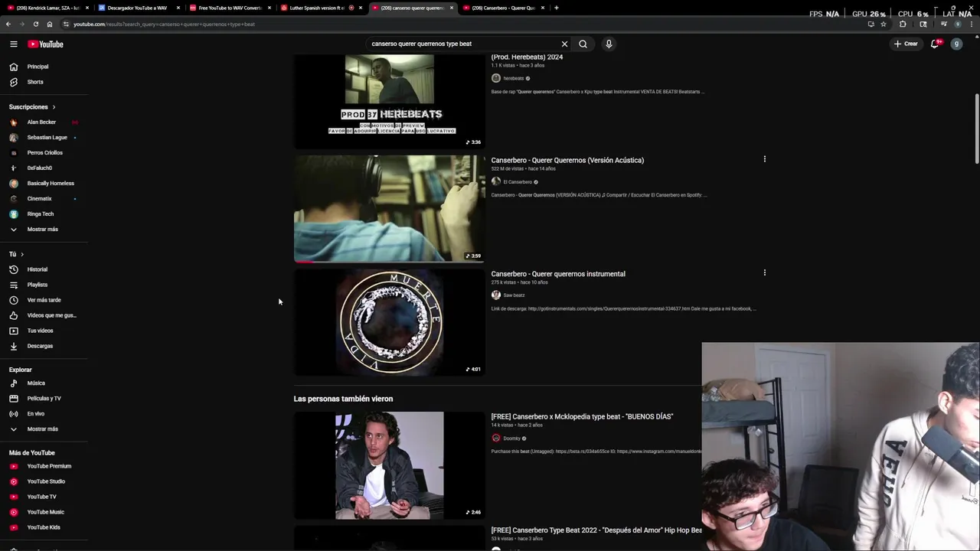The image size is (980, 551).
Task: Open Querer querernos instrumental thumbnail
Action: [x=389, y=322]
